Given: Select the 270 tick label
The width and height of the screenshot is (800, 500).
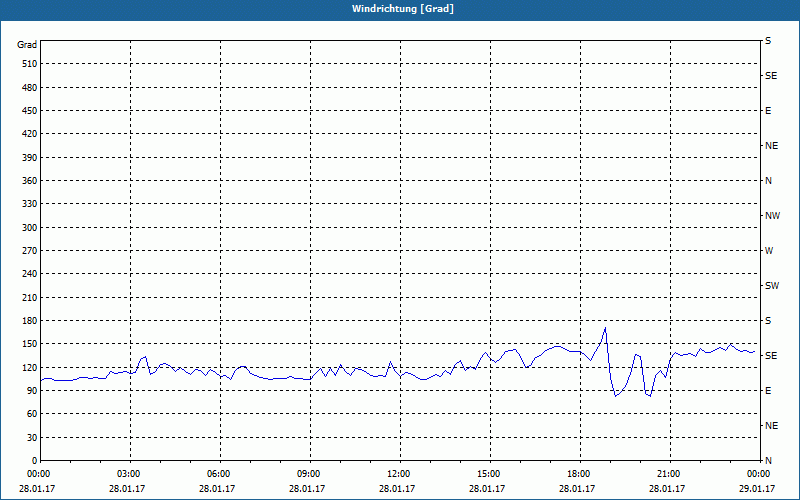Looking at the screenshot, I should [31, 251].
